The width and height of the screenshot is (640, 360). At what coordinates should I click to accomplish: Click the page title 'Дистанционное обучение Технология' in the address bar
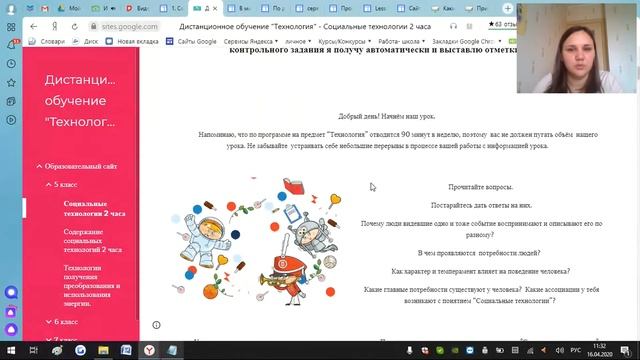click(305, 27)
